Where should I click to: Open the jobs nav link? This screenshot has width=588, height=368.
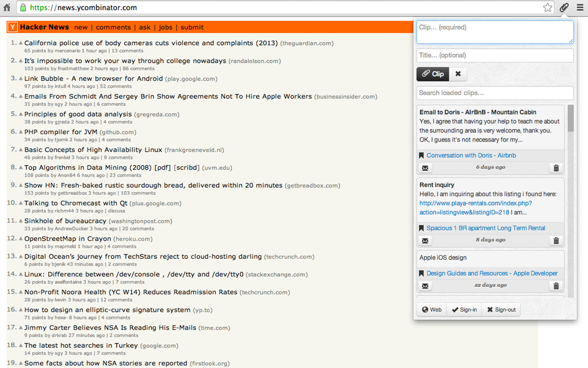pos(165,27)
